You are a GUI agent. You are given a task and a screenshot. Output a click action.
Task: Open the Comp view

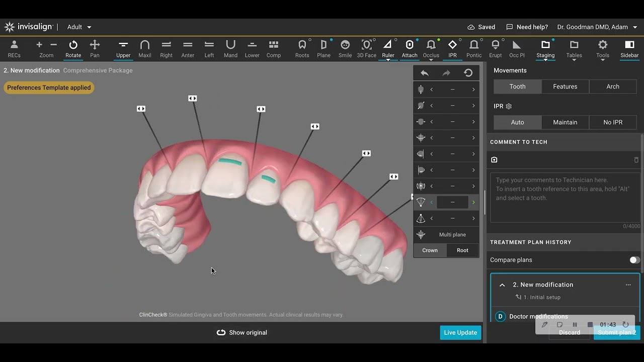click(274, 49)
